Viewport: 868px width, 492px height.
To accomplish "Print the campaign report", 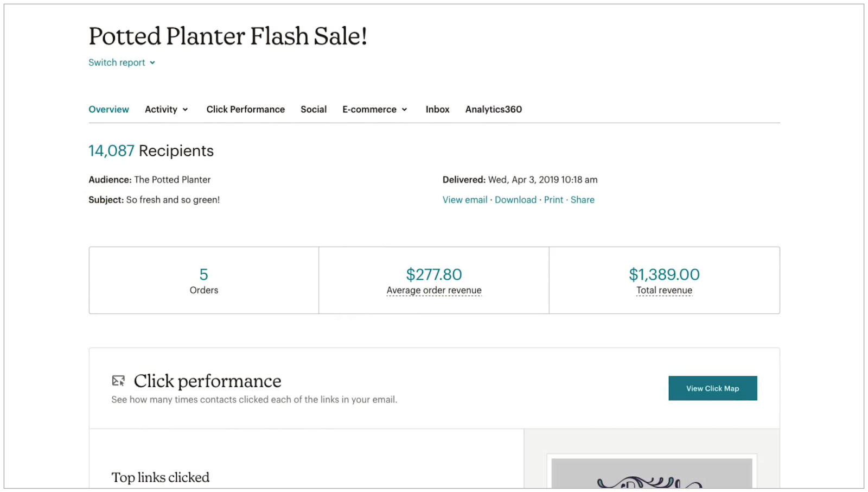I will [553, 199].
